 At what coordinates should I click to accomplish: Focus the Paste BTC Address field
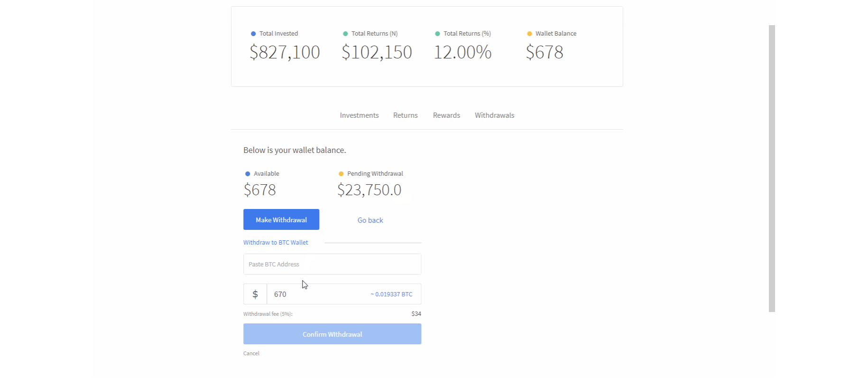(x=332, y=264)
